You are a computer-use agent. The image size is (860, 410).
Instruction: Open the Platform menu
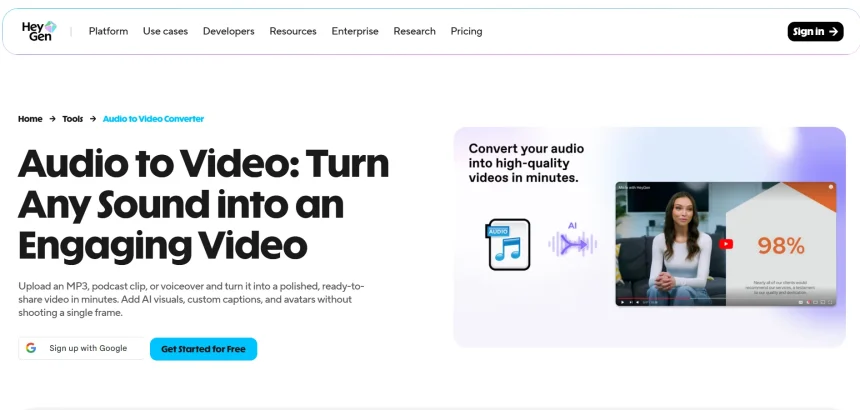click(x=108, y=31)
